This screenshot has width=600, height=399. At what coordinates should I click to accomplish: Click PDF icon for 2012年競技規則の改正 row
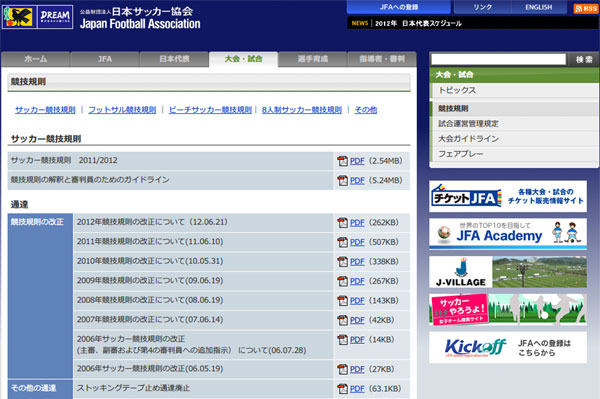coord(342,222)
